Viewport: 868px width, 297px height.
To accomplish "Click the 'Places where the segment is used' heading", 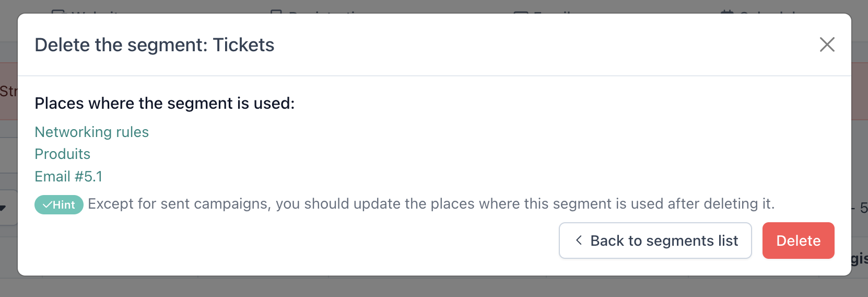I will tap(165, 103).
